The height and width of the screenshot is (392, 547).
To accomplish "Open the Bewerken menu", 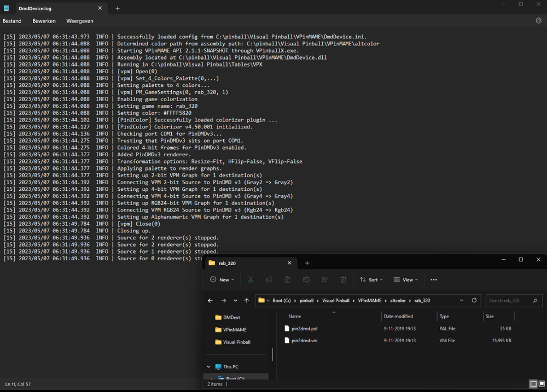I will (44, 21).
